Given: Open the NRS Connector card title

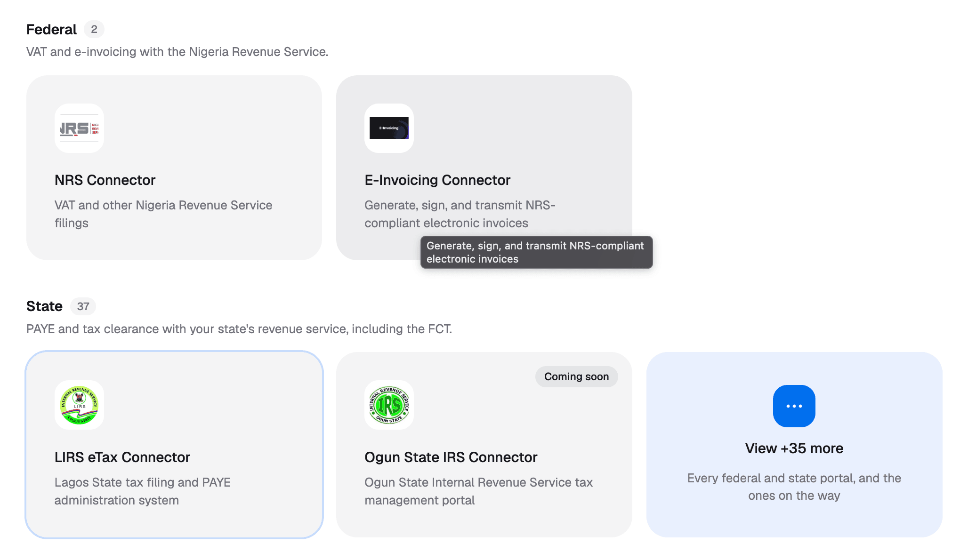Looking at the screenshot, I should [x=105, y=180].
